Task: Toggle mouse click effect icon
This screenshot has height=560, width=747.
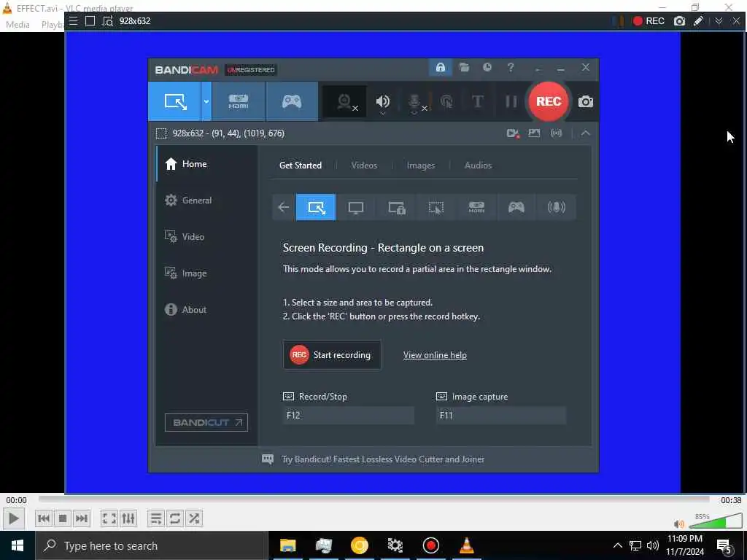Action: 446,101
